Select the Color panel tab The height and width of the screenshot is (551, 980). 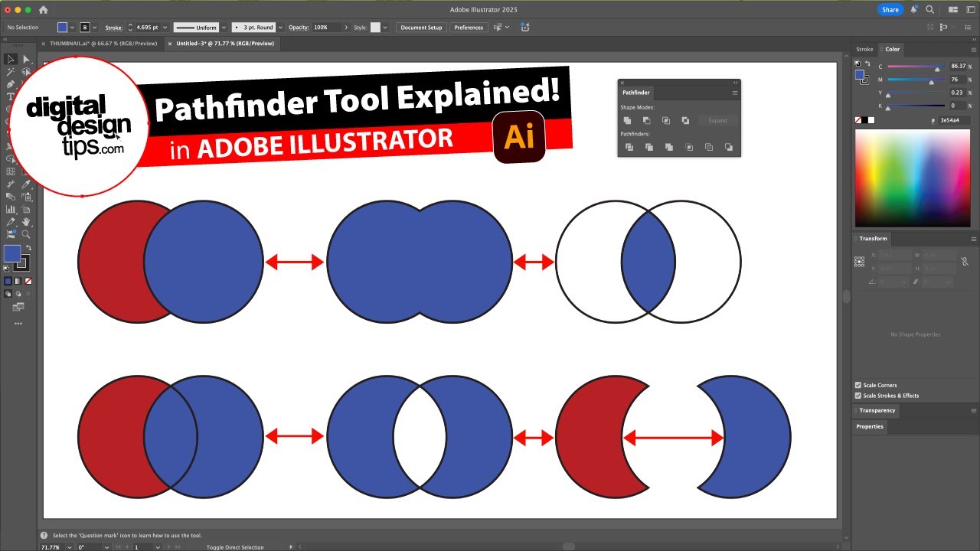pyautogui.click(x=893, y=49)
